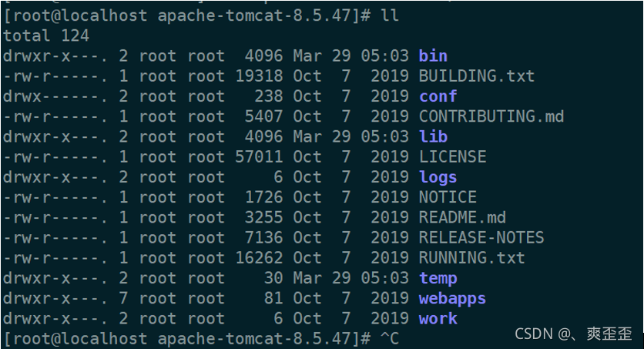Image resolution: width=644 pixels, height=349 pixels.
Task: Click the RUNNING.txt filename
Action: coord(471,257)
